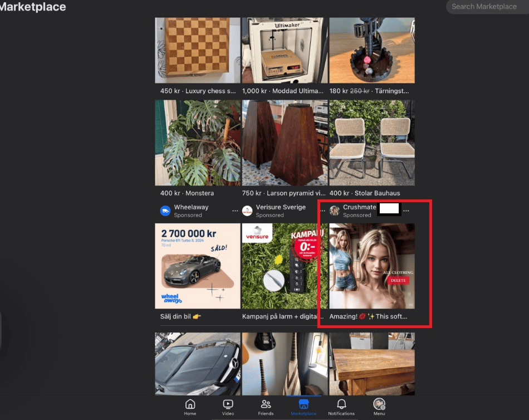This screenshot has height=420, width=529.
Task: Open the Verisure Kampanj ad image
Action: 285,266
